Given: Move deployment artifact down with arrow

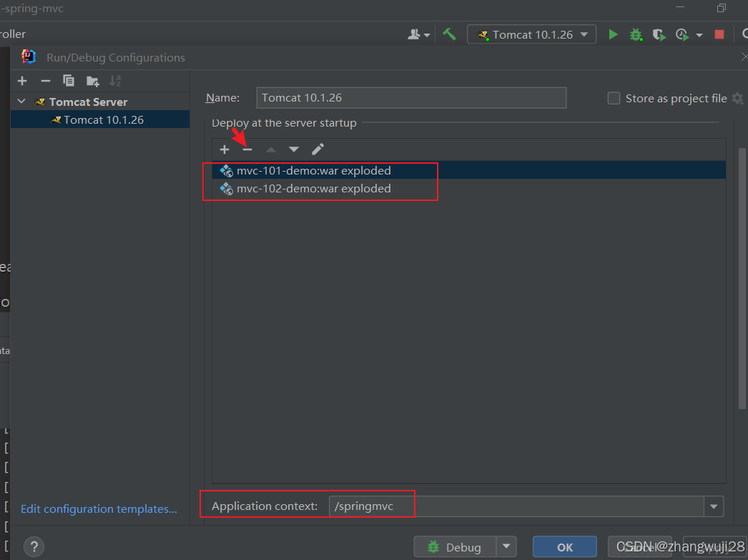Looking at the screenshot, I should pos(294,149).
